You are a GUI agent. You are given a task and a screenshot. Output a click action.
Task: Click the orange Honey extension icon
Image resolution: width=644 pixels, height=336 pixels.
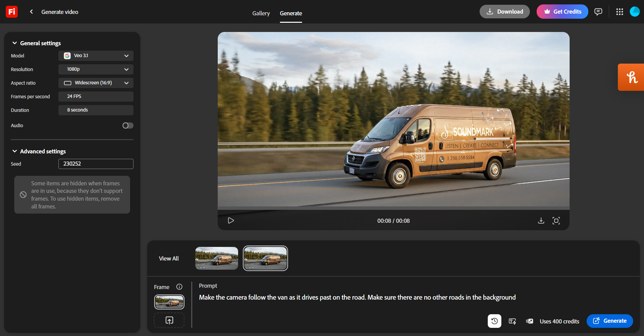(x=631, y=77)
